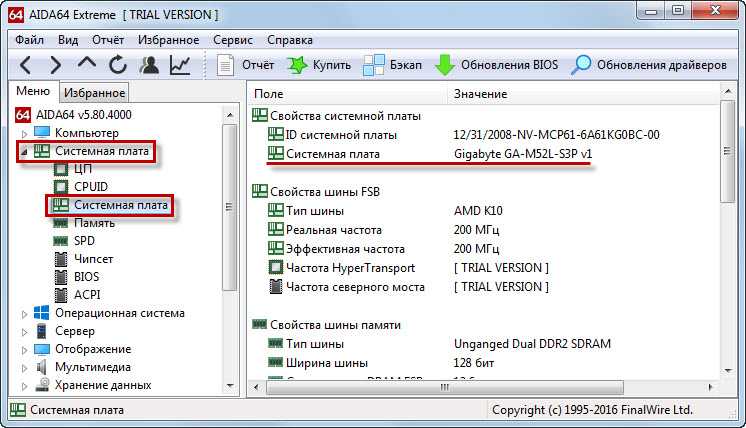The width and height of the screenshot is (746, 428).
Task: Click the Gigabyte GA-M52L-S3P v1 value
Action: (x=523, y=154)
